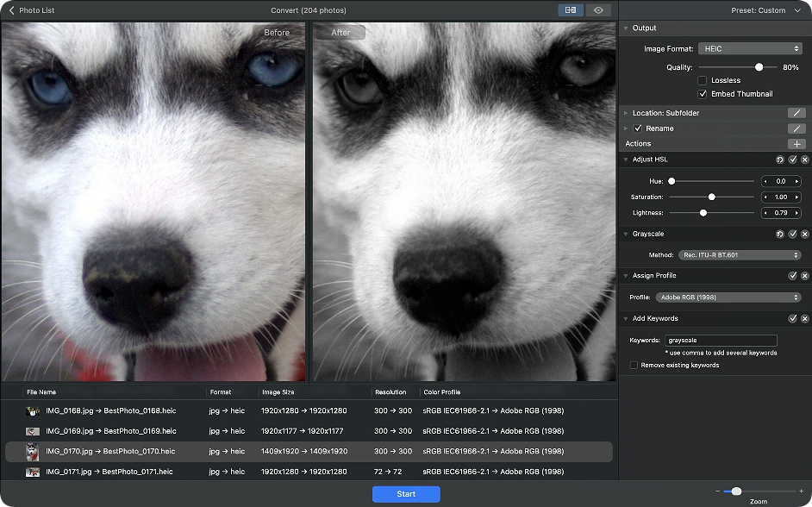Remove the Grayscale action
The image size is (812, 507).
805,234
